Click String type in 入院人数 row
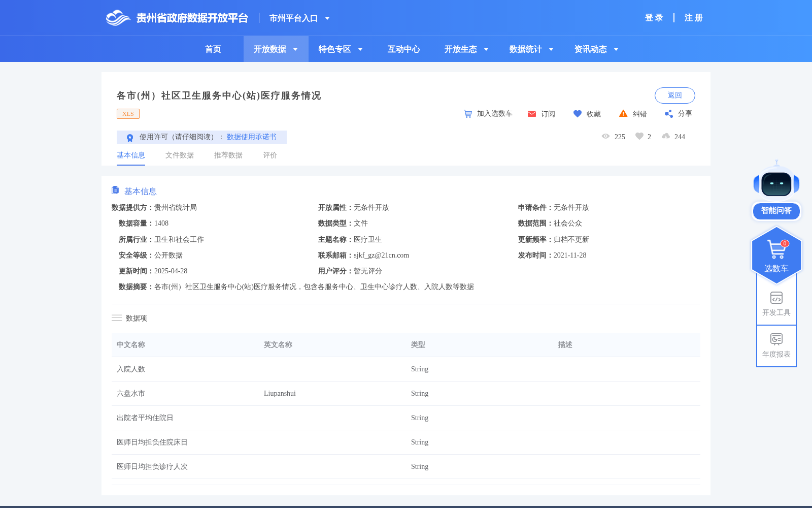 420,369
